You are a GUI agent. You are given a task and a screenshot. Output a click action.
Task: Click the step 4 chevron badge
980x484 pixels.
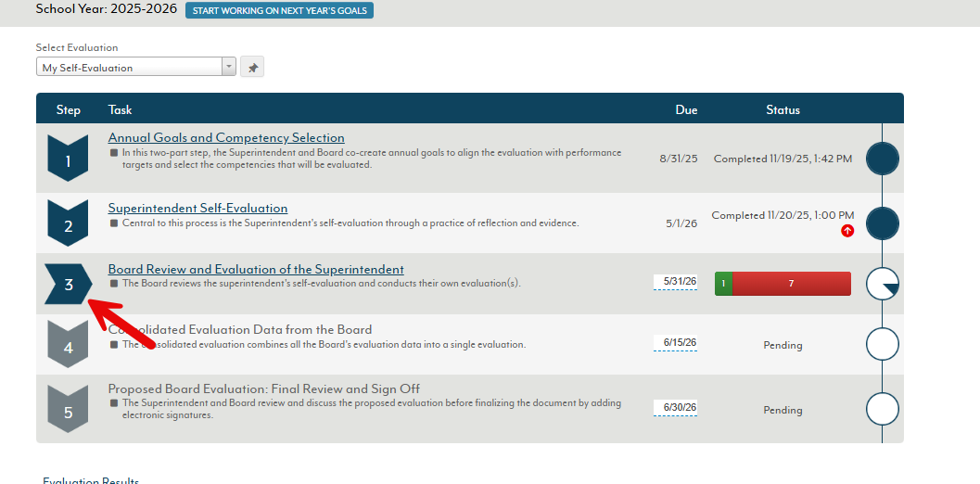[68, 345]
